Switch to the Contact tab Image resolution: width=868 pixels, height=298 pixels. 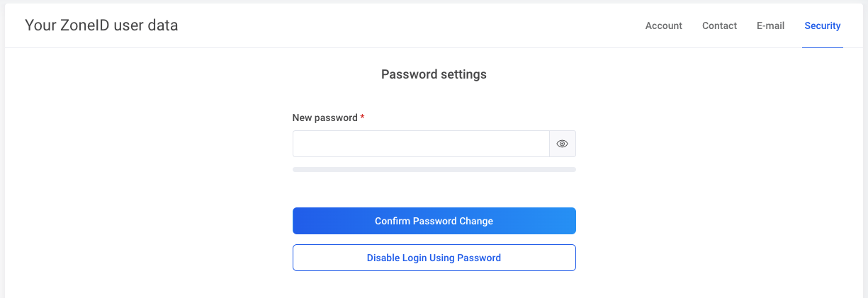[719, 25]
